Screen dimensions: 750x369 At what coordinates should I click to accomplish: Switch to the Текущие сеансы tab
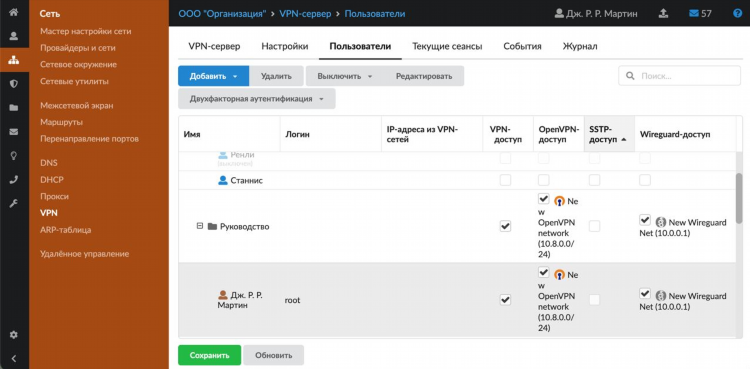(447, 46)
